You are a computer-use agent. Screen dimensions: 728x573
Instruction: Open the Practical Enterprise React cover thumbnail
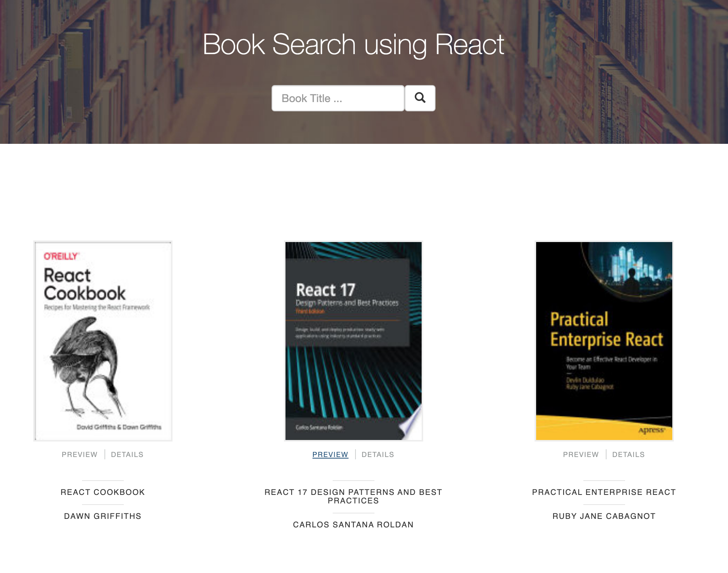tap(604, 341)
